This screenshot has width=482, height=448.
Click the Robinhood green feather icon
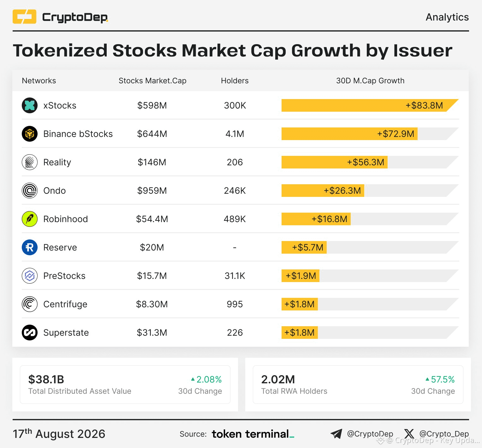click(30, 219)
